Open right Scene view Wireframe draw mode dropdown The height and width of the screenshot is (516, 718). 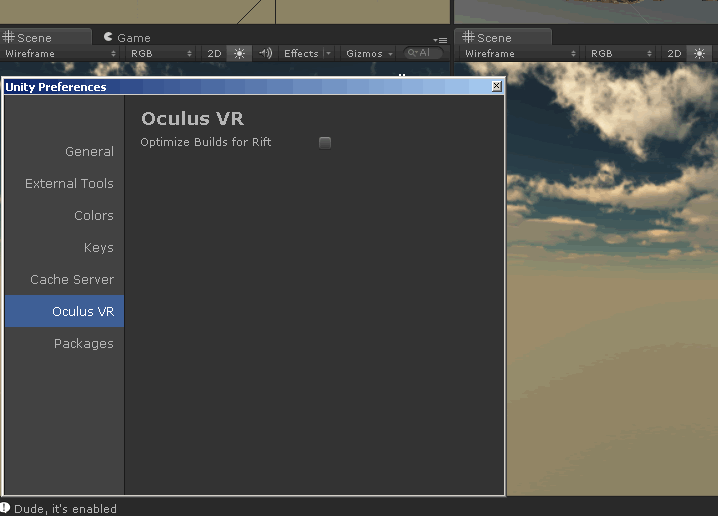click(x=520, y=54)
